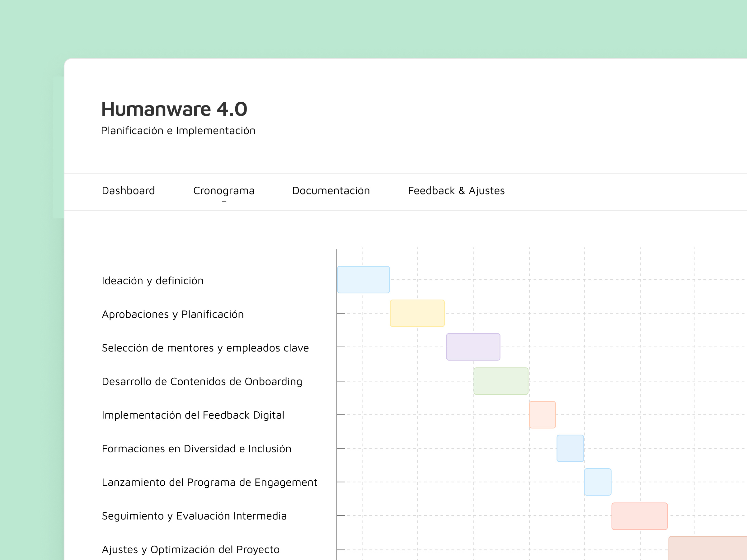Image resolution: width=747 pixels, height=560 pixels.
Task: Switch to the Cronograma tab
Action: click(x=223, y=191)
